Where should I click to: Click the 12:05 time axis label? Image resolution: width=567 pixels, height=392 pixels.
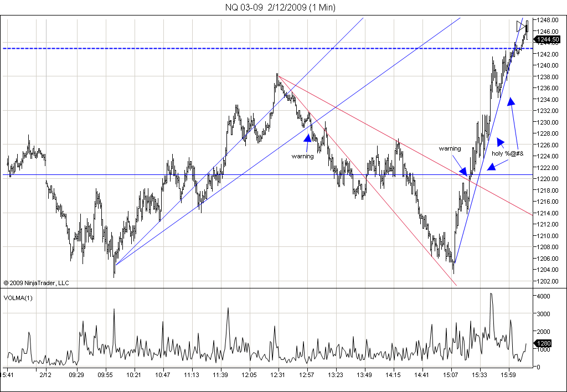click(x=249, y=375)
